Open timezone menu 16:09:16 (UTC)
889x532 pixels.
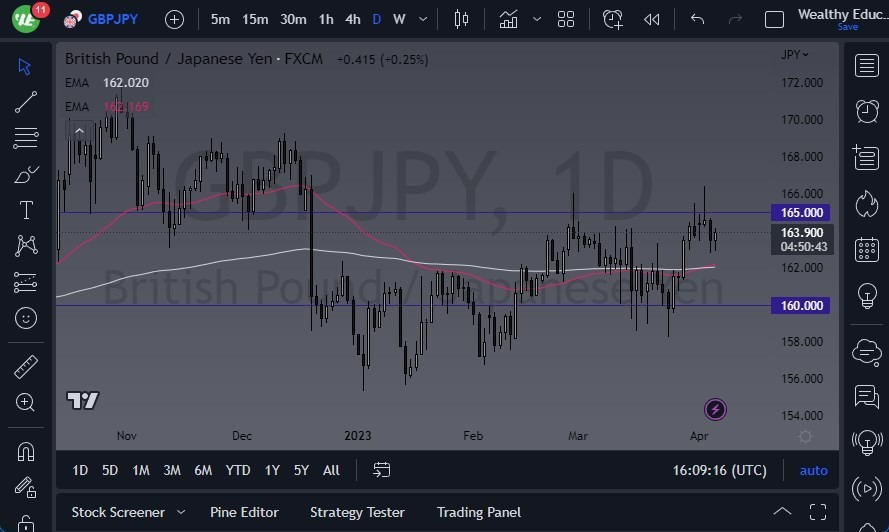pos(719,470)
